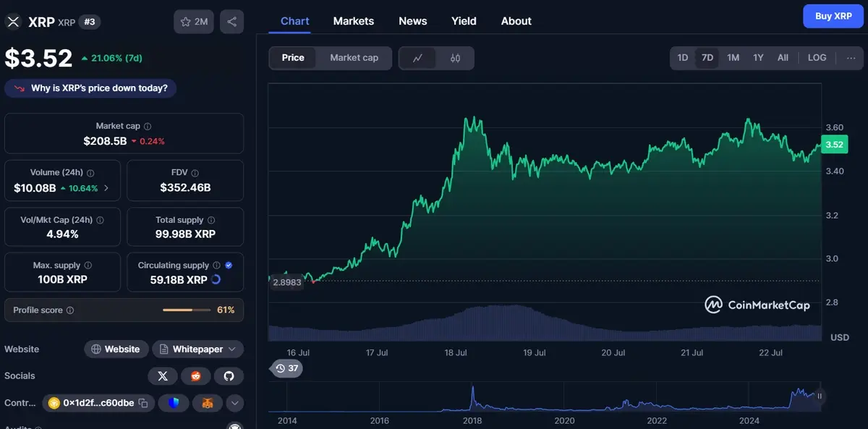The height and width of the screenshot is (429, 868).
Task: Open chart more options ellipsis
Action: (851, 58)
